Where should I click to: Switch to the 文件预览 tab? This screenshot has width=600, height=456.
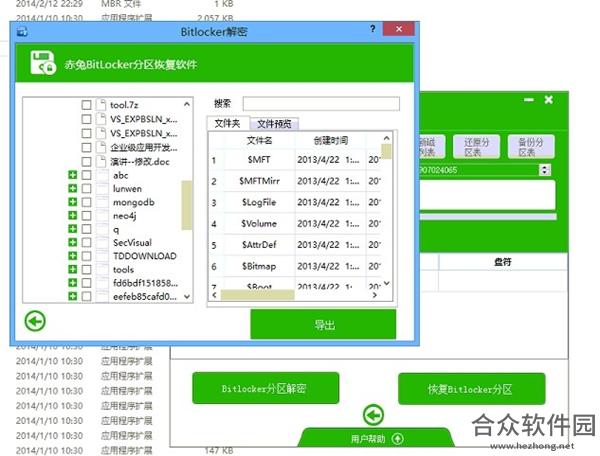pyautogui.click(x=274, y=124)
